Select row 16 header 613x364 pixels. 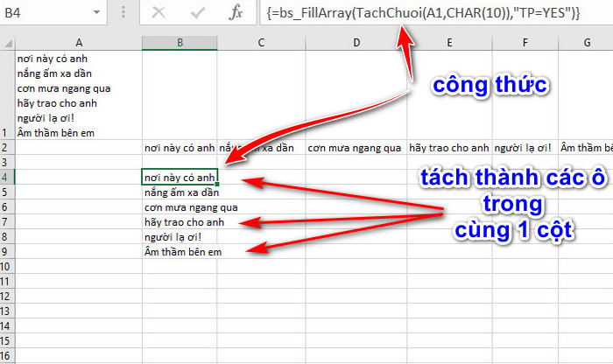click(7, 355)
